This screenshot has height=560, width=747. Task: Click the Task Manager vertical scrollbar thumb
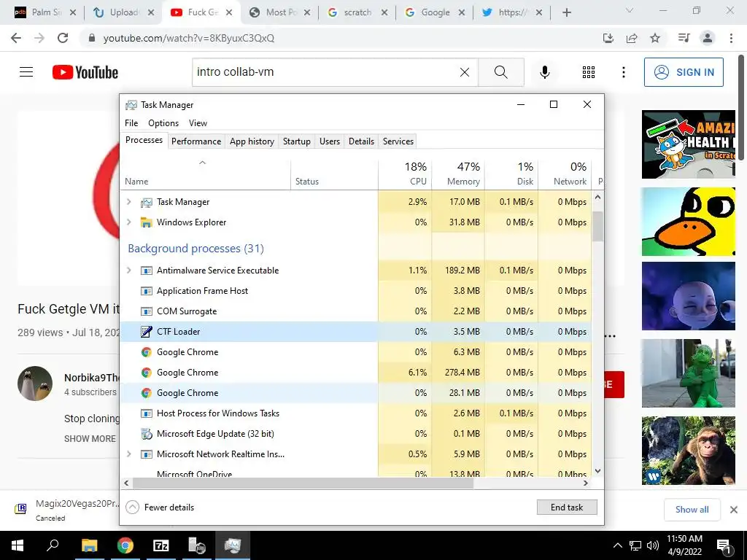598,226
